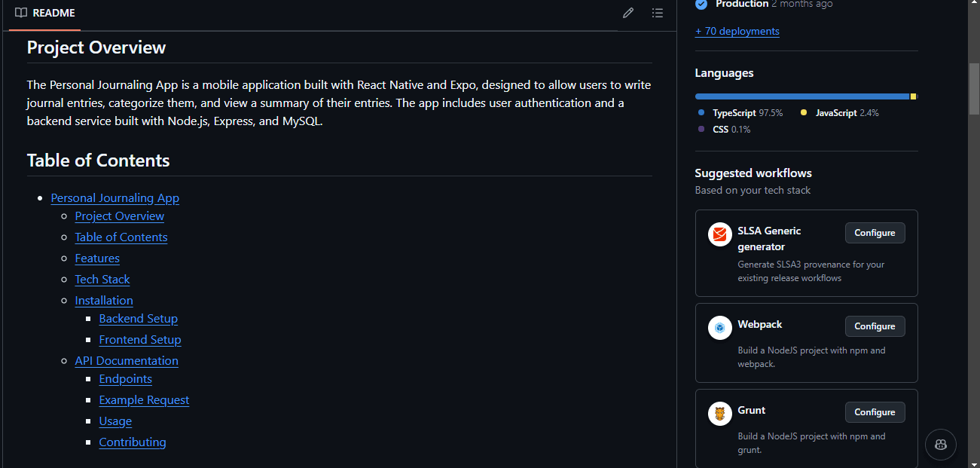Jump to the Backend Setup section
Image resolution: width=980 pixels, height=468 pixels.
pos(139,319)
